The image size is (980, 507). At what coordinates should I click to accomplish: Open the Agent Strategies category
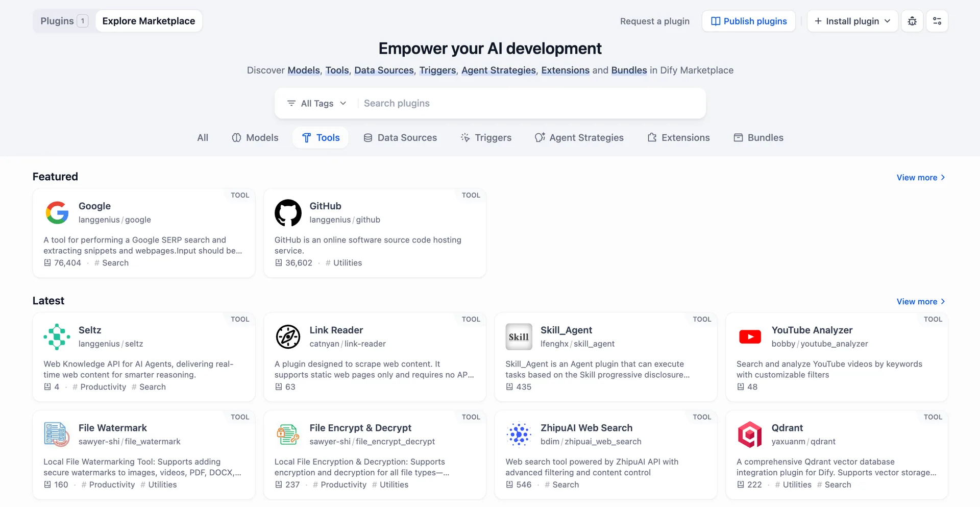[579, 138]
